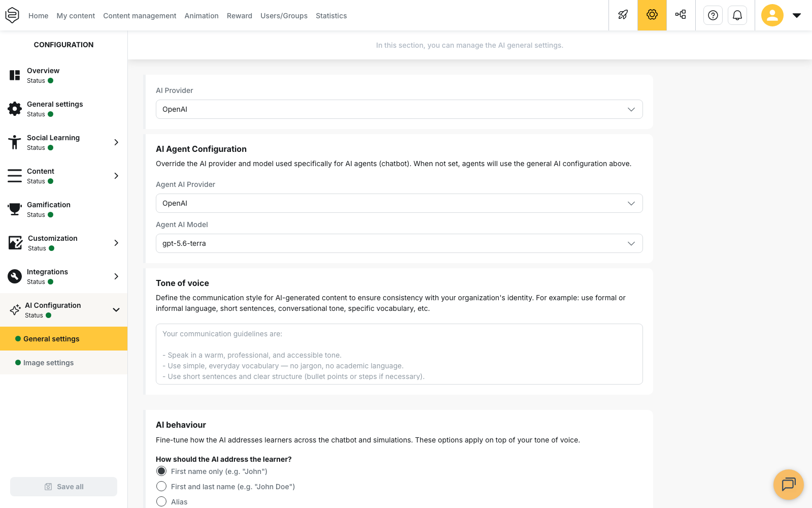Click the Social Learning person icon

pyautogui.click(x=15, y=142)
